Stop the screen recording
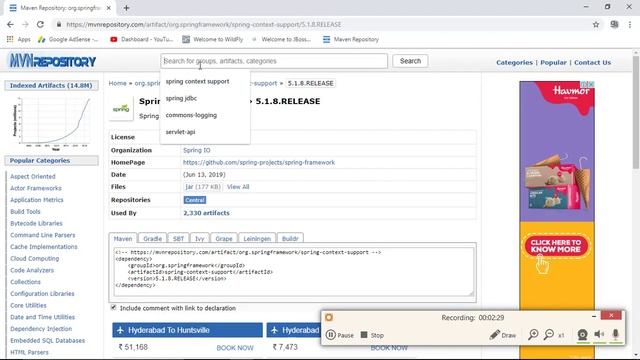 coord(372,335)
